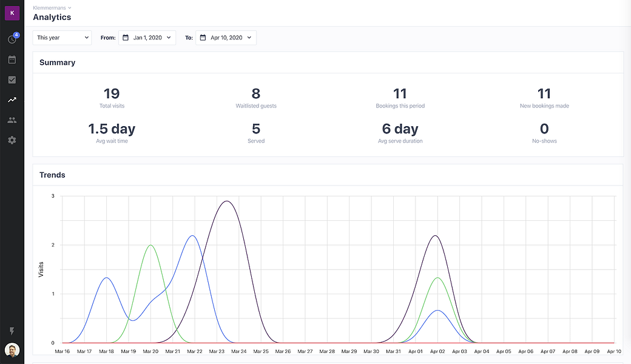Open the user profile avatar photo
Image resolution: width=631 pixels, height=364 pixels.
point(12,350)
